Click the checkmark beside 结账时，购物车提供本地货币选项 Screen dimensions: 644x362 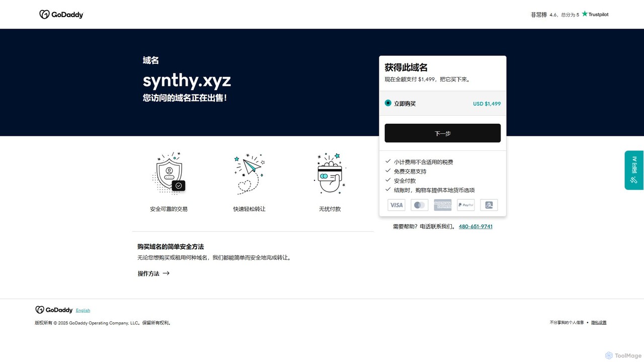pos(388,189)
